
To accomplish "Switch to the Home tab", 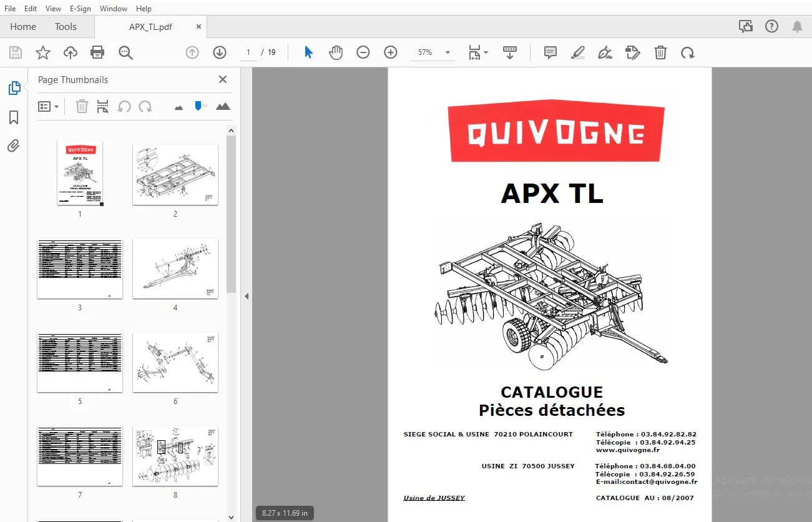I will [x=23, y=27].
